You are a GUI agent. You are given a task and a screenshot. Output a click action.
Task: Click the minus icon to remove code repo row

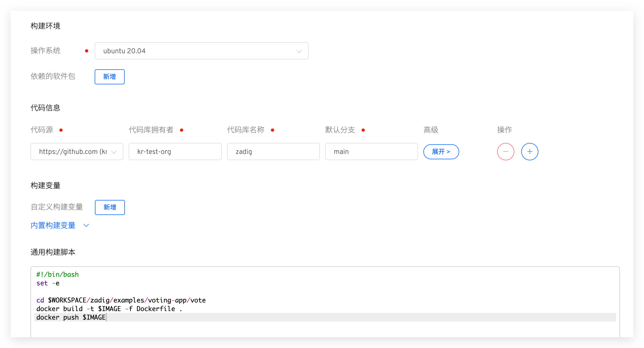[505, 152]
